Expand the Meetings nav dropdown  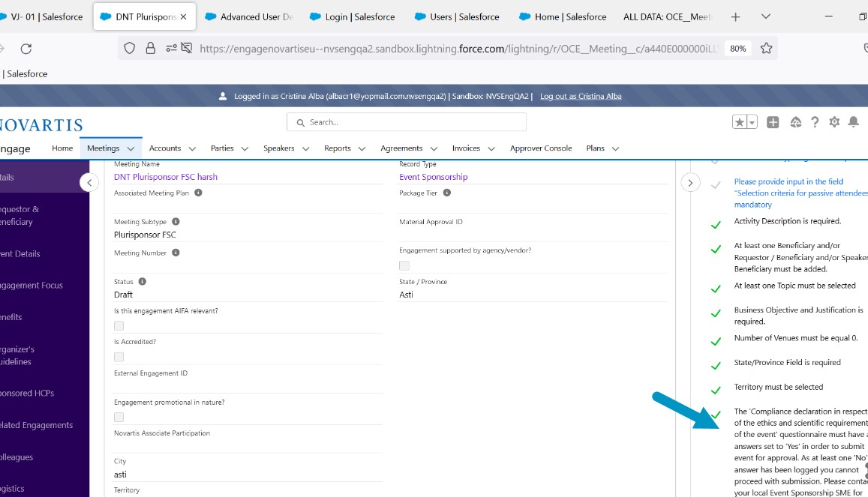(x=131, y=148)
